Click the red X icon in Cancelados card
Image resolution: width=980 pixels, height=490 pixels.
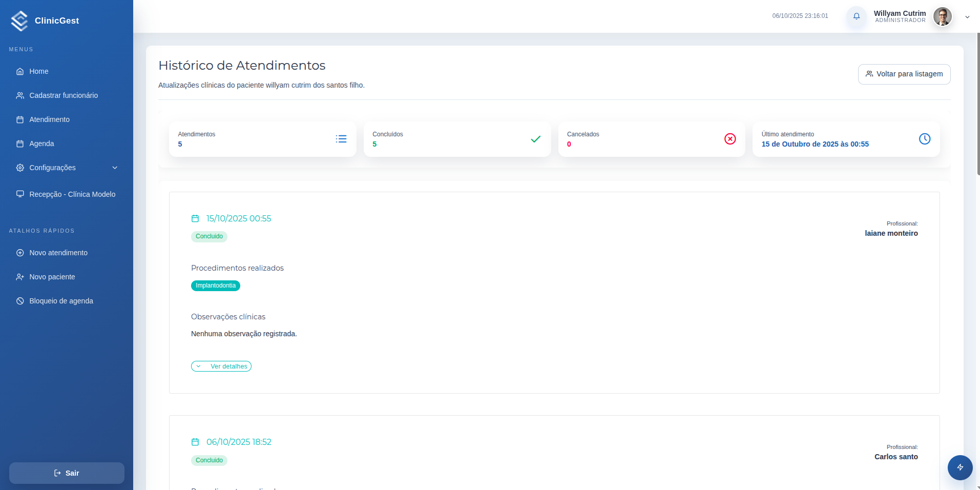click(x=730, y=139)
